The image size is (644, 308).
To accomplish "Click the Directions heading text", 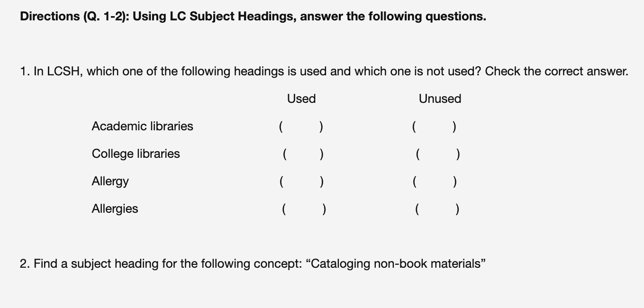I will point(253,17).
